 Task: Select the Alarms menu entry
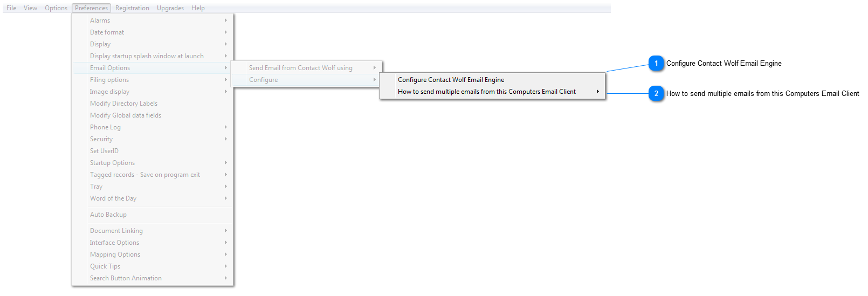tap(153, 20)
